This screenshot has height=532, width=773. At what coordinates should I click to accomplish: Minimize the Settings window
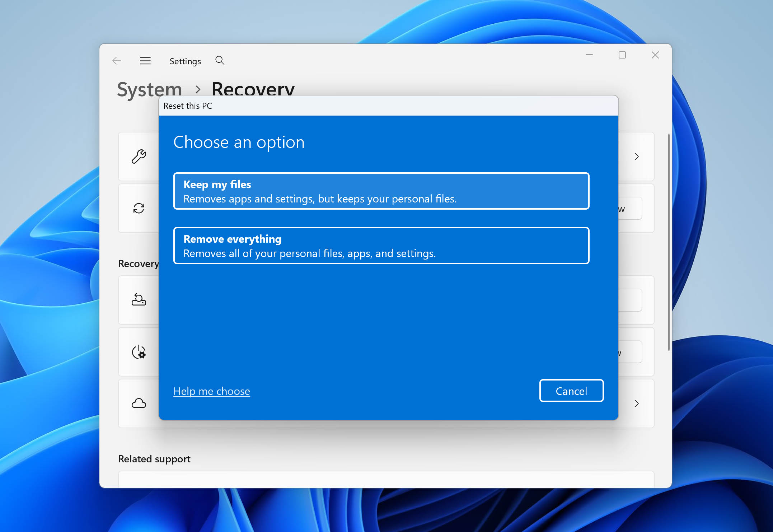click(589, 55)
